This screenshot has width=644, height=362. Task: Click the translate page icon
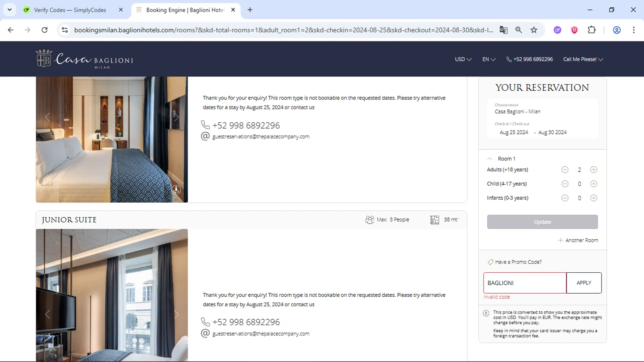(x=504, y=30)
